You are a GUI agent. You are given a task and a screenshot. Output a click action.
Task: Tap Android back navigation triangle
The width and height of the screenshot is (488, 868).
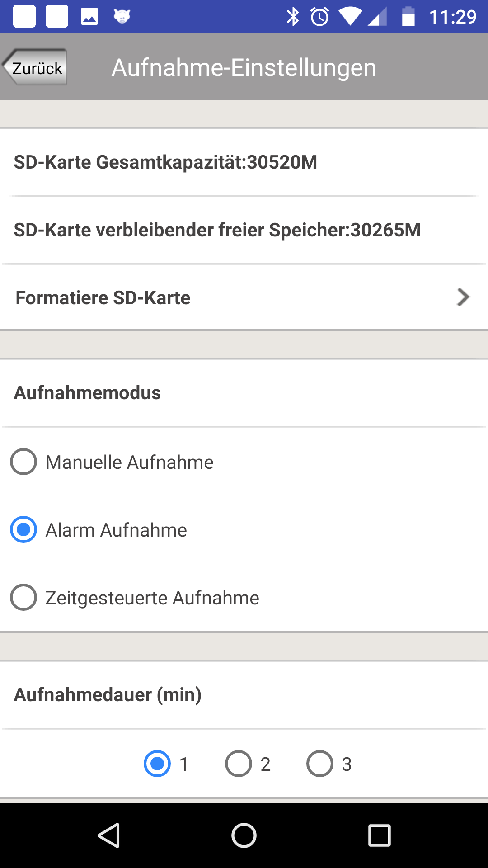pos(109,835)
